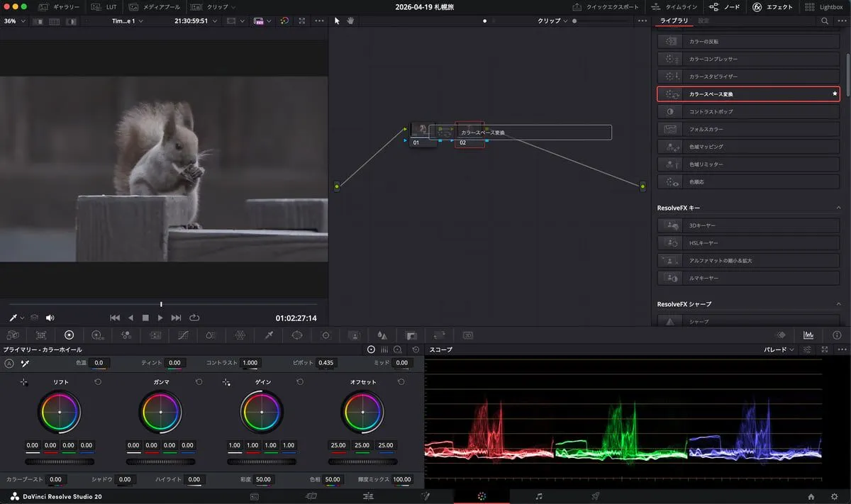
Task: Select the hand pan tool in node editor
Action: [x=350, y=21]
